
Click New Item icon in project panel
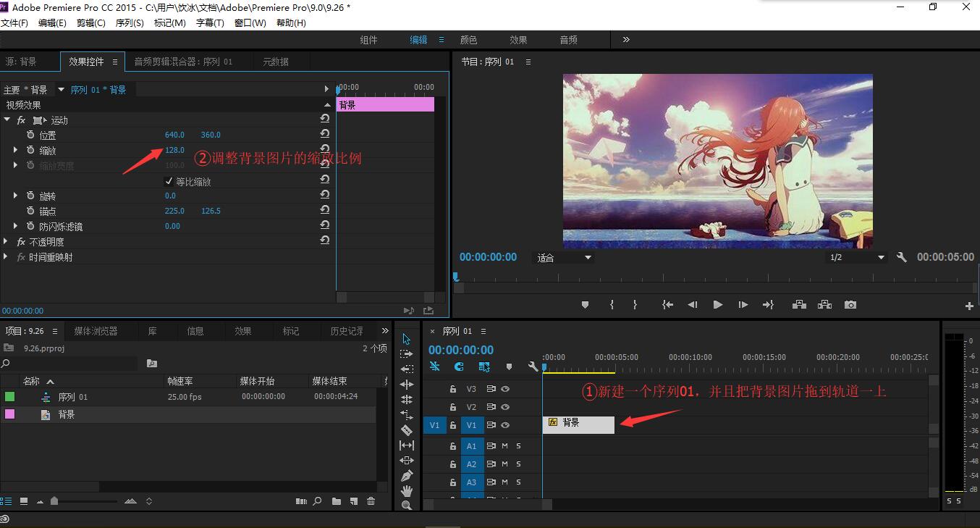pos(354,501)
